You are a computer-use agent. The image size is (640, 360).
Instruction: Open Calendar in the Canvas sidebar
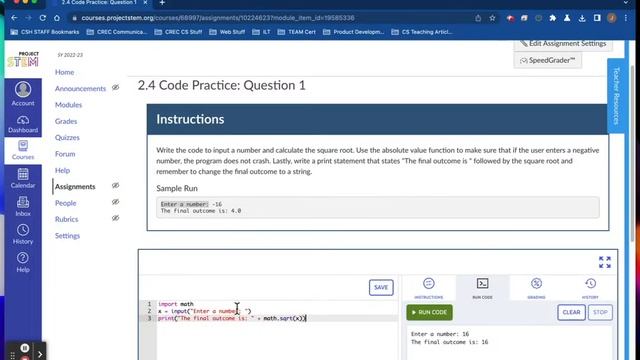23,178
